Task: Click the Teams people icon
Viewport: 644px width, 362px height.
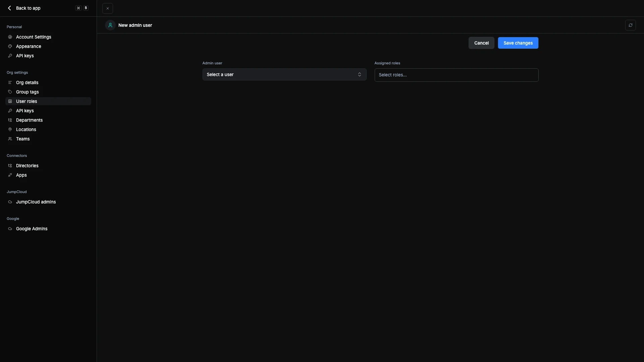Action: 10,139
